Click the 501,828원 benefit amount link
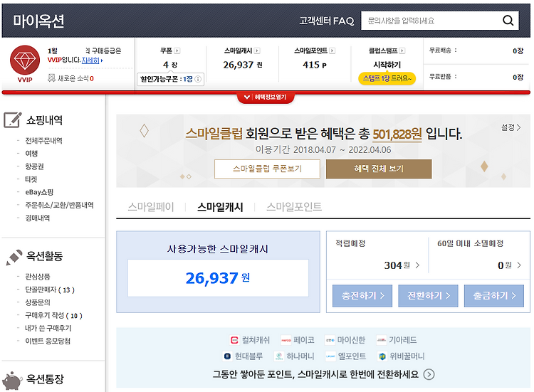The width and height of the screenshot is (534, 392). [397, 134]
